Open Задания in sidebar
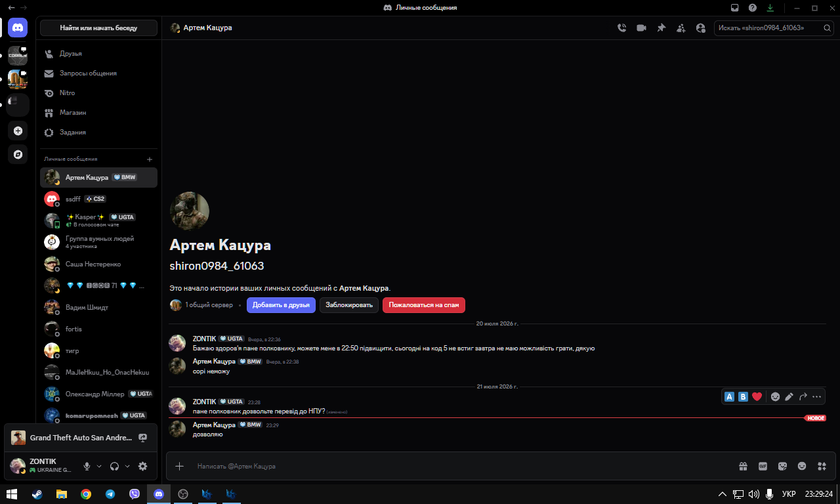 (98, 132)
